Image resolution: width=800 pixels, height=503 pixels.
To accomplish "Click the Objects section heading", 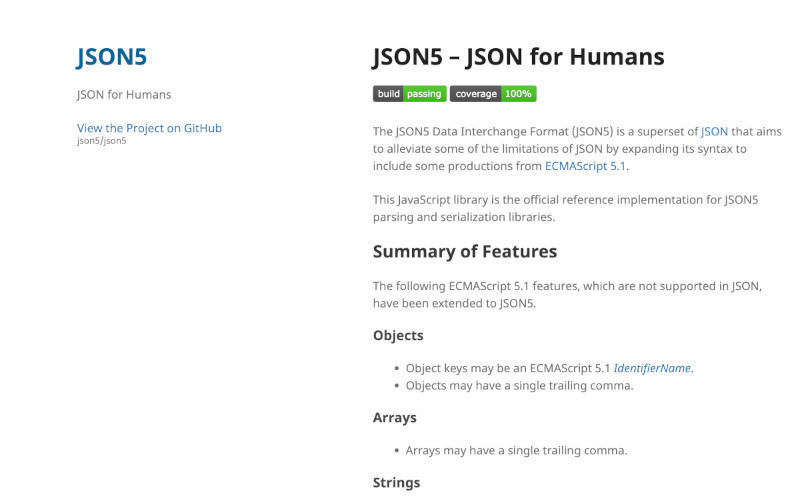I will click(x=398, y=336).
